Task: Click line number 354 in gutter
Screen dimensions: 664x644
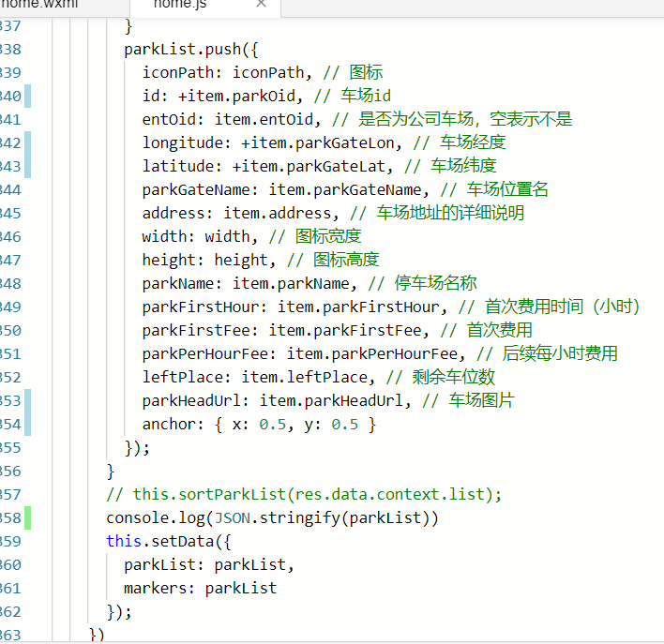Action: click(10, 425)
